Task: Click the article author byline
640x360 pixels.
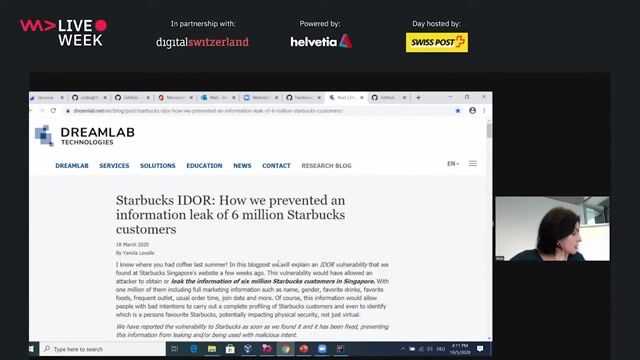Action: tap(135, 253)
